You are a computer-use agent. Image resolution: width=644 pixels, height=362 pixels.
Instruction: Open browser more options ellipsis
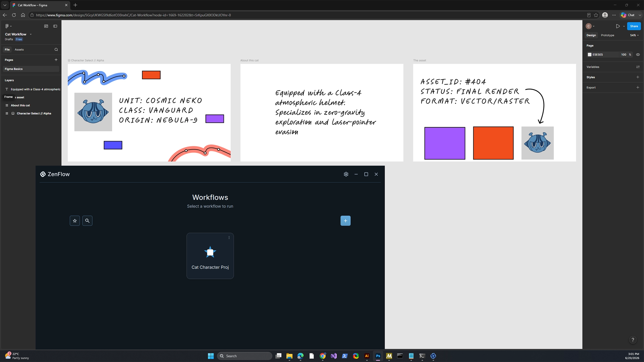tap(614, 15)
